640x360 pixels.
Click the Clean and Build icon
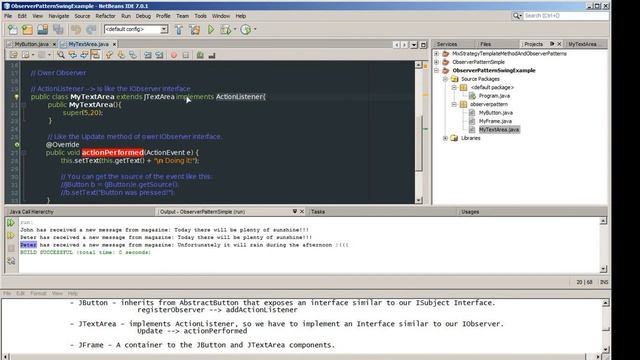point(195,29)
